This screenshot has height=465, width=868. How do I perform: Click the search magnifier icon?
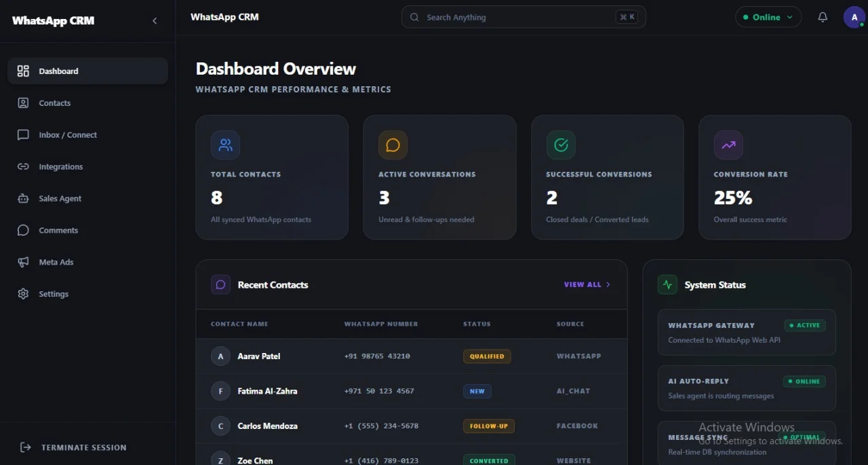414,17
